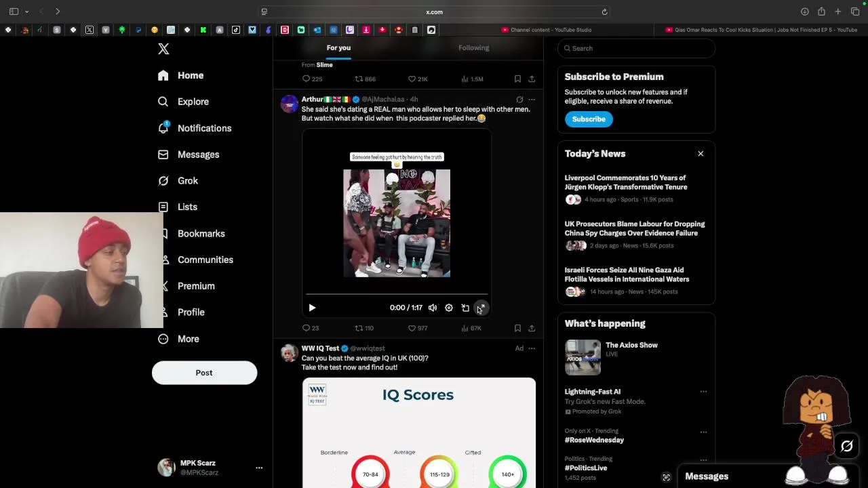Screen dimensions: 868x488
Task: View 1.5M views analytics on Slime post
Action: click(472, 79)
